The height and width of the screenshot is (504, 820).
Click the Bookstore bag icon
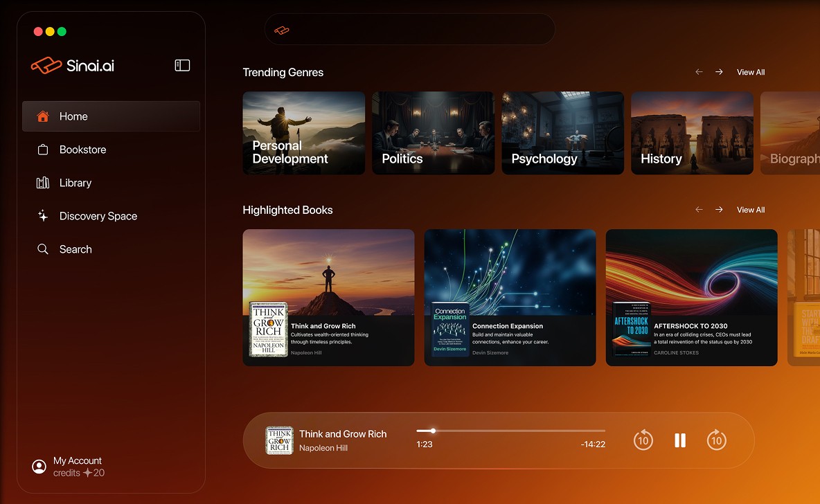tap(43, 150)
